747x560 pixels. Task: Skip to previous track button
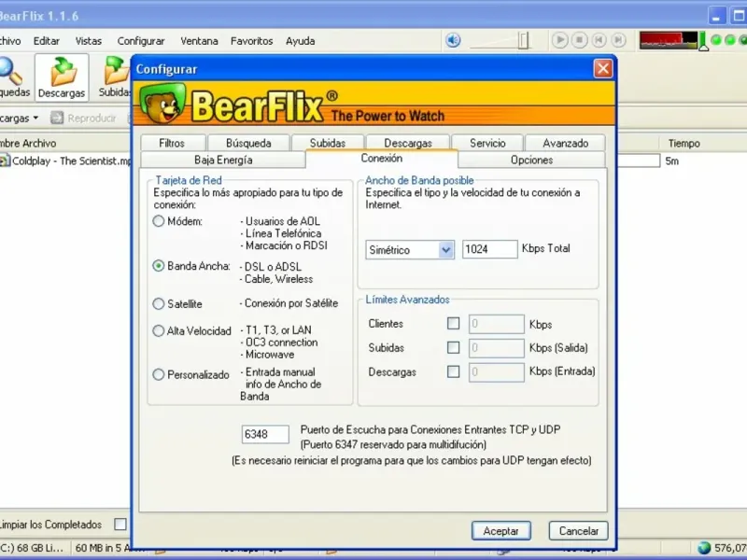pyautogui.click(x=599, y=40)
